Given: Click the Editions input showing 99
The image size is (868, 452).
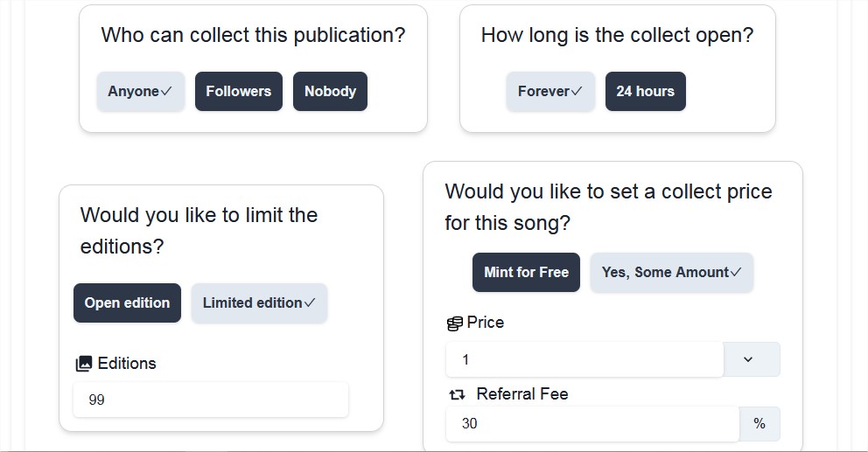Looking at the screenshot, I should [211, 400].
